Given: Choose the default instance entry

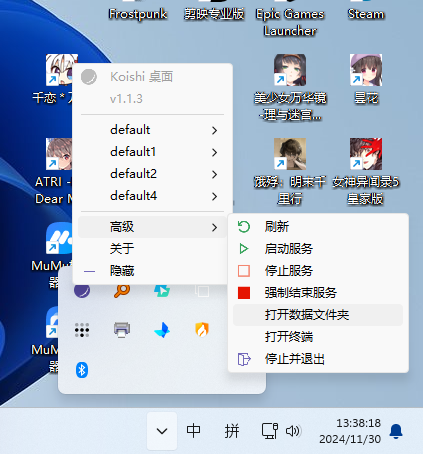Looking at the screenshot, I should pos(152,130).
